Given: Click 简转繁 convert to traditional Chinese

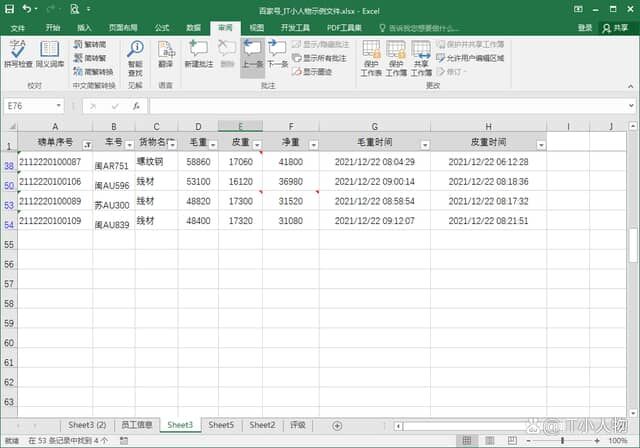Looking at the screenshot, I should click(93, 58).
